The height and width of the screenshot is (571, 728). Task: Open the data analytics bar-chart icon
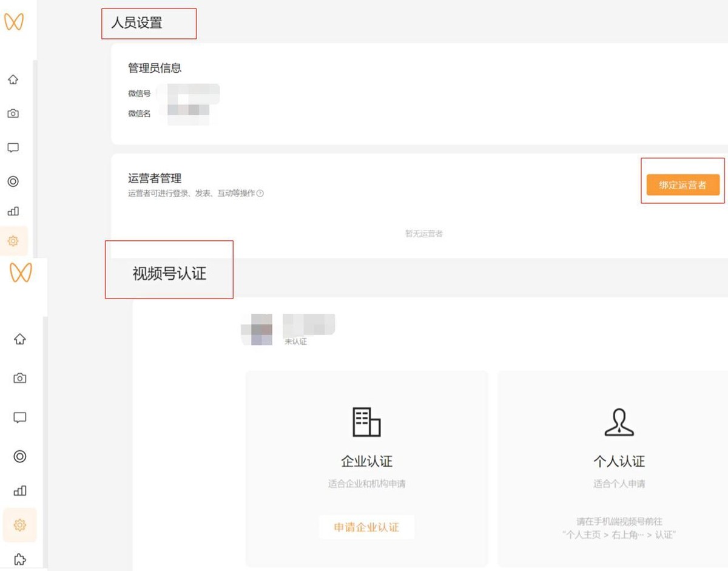click(13, 211)
